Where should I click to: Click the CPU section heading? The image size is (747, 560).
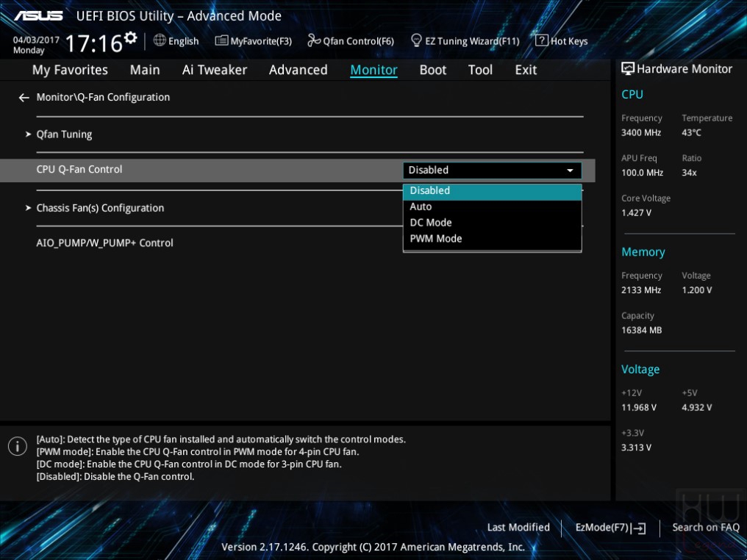click(632, 94)
